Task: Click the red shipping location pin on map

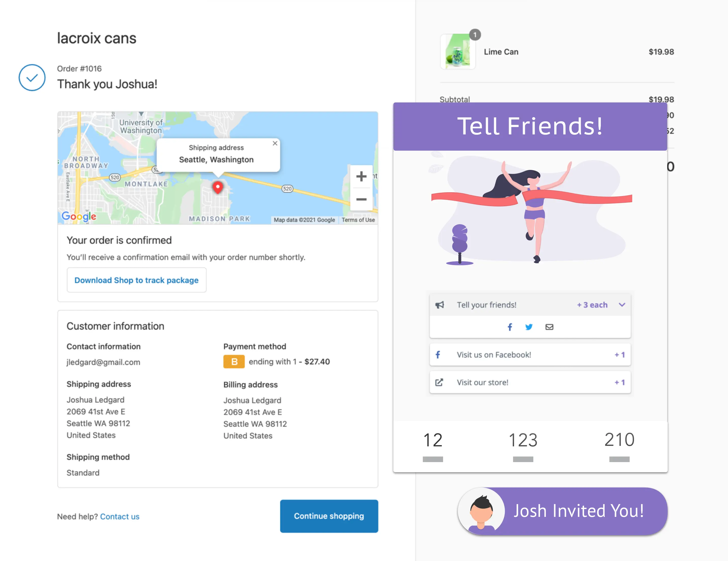Action: pyautogui.click(x=218, y=187)
